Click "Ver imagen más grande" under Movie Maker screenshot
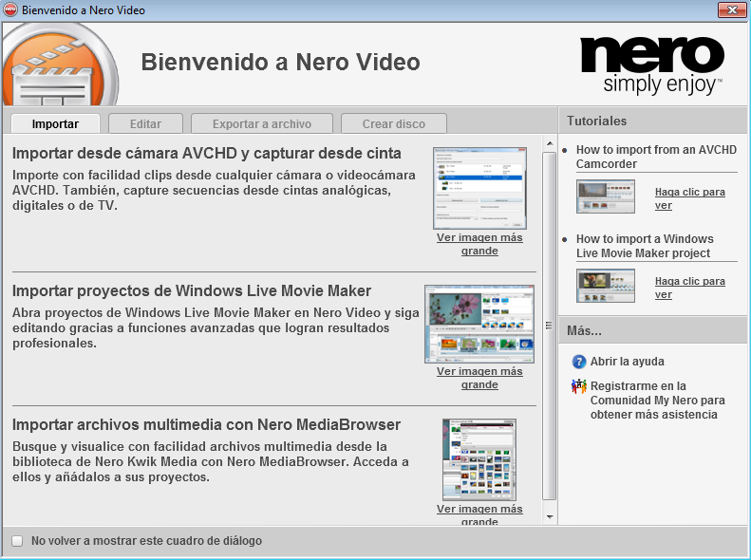The width and height of the screenshot is (751, 560). point(479,378)
